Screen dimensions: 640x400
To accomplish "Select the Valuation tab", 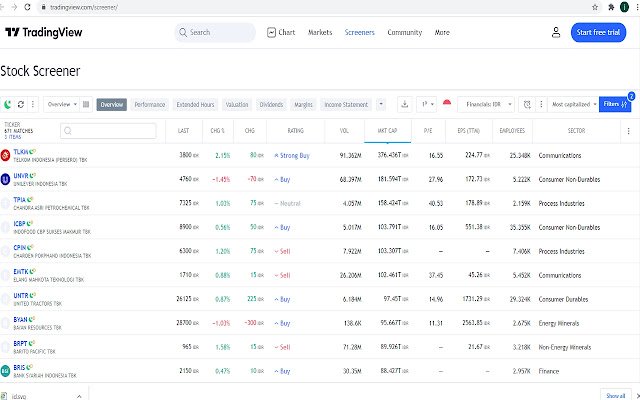I will (237, 104).
